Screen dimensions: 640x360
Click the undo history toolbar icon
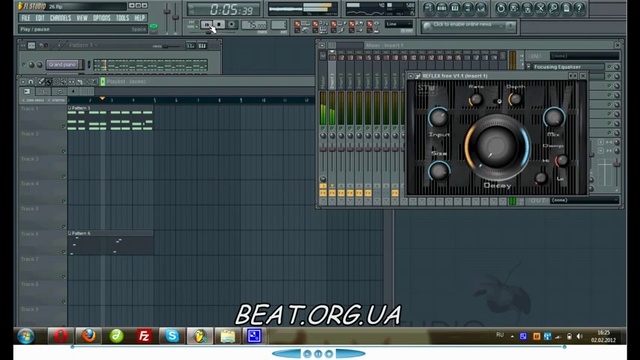pyautogui.click(x=501, y=8)
